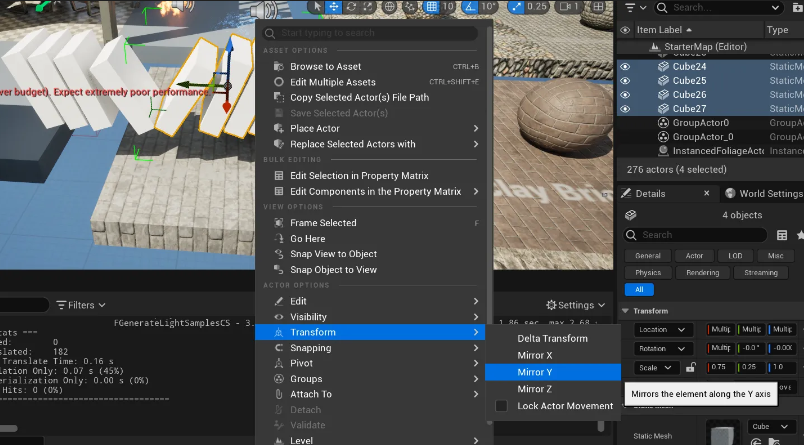Toggle Cube26 visibility eye
Viewport: 804px width, 445px height.
point(625,95)
